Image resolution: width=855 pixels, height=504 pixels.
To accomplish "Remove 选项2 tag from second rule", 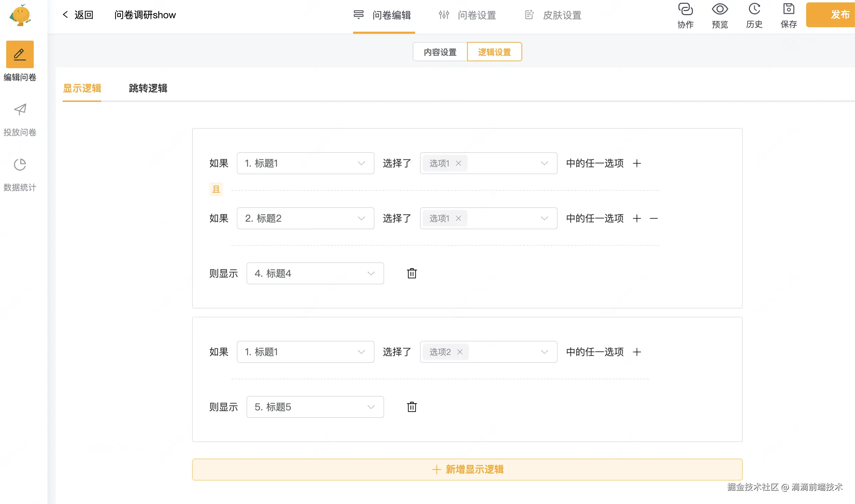I will [460, 352].
